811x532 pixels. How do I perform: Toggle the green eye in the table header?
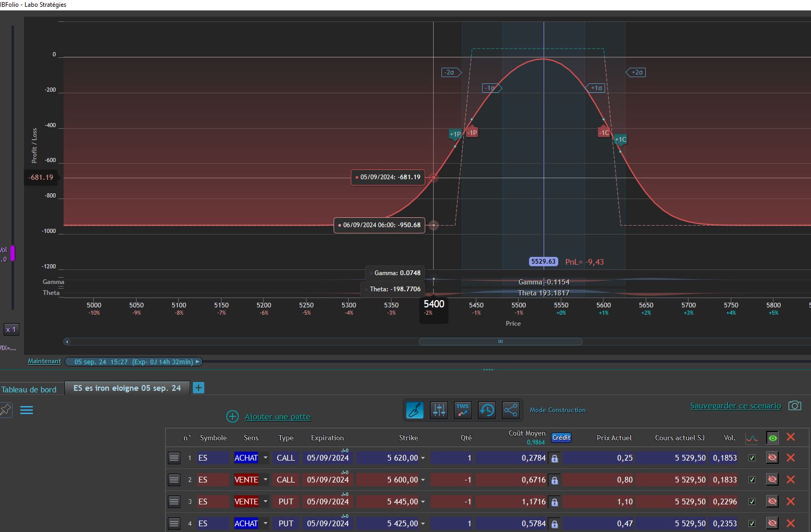pyautogui.click(x=772, y=438)
